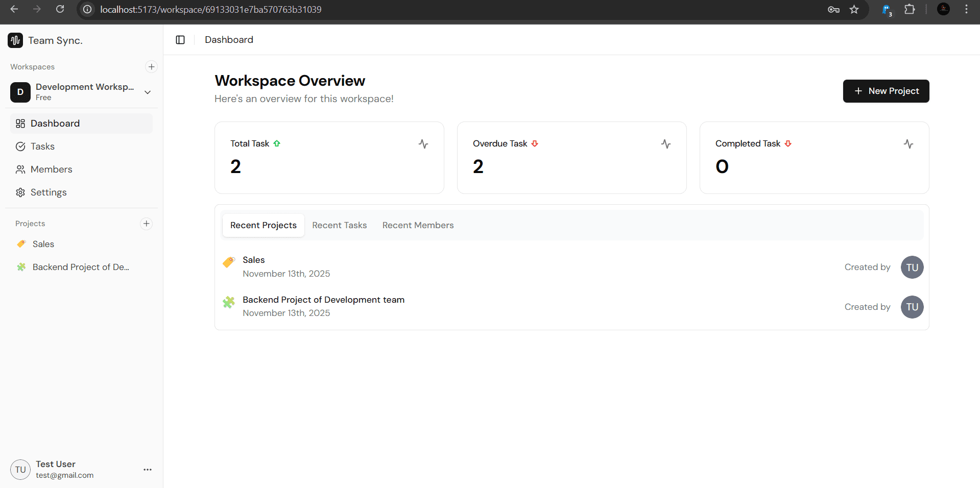Click the TU avatar on the Backend row
Image resolution: width=980 pixels, height=488 pixels.
pyautogui.click(x=912, y=307)
